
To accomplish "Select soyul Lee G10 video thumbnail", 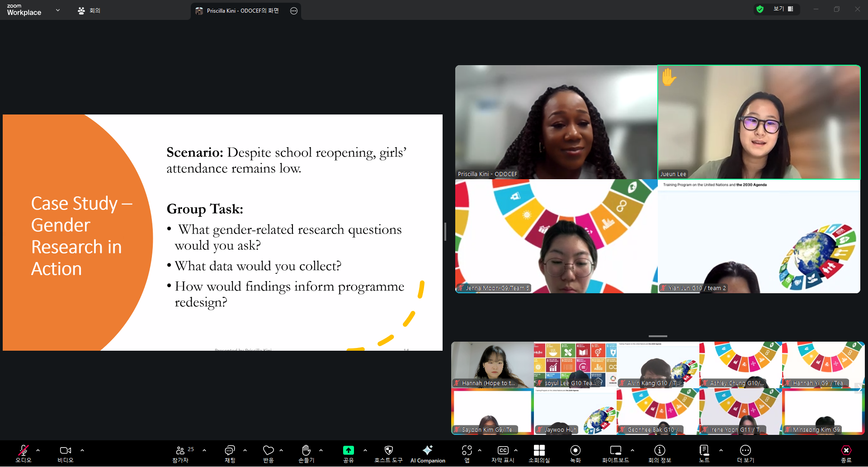I will (x=575, y=365).
